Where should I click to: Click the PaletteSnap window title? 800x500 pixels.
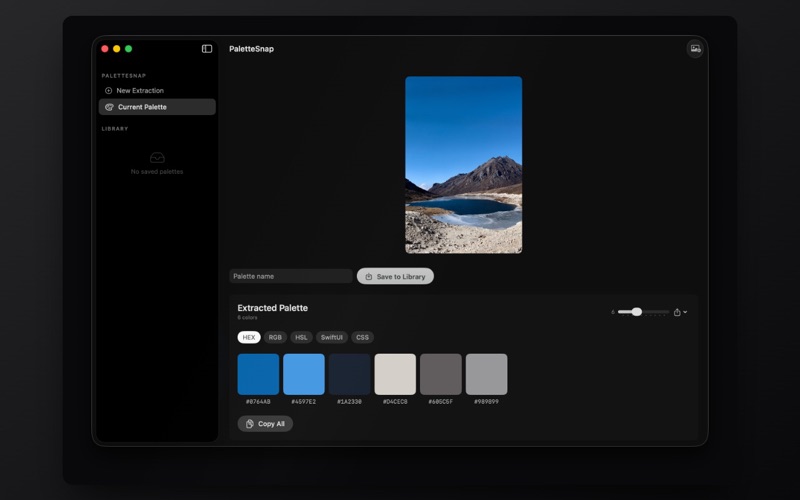coord(252,49)
